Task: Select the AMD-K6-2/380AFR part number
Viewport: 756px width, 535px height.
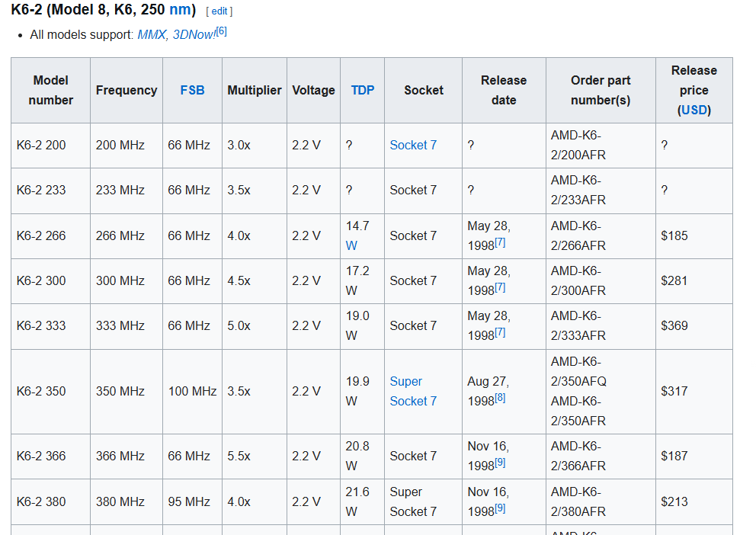Action: [x=578, y=501]
